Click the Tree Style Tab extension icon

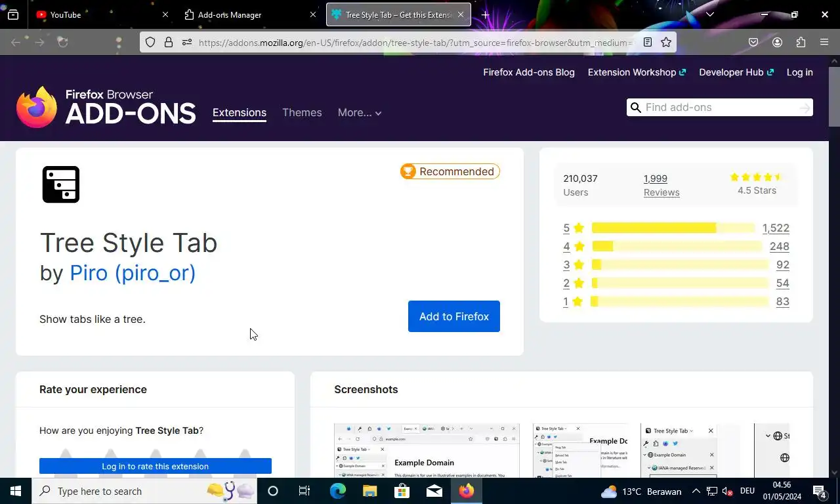(x=61, y=184)
